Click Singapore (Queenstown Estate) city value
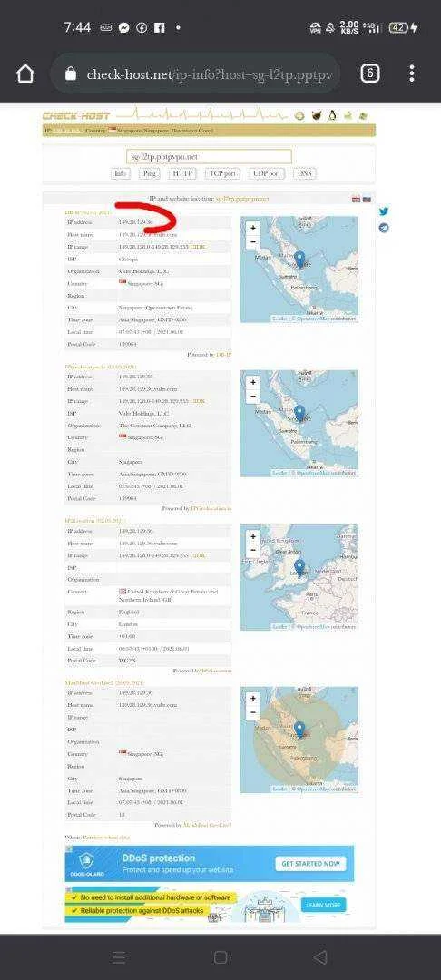The image size is (441, 980). click(x=155, y=308)
